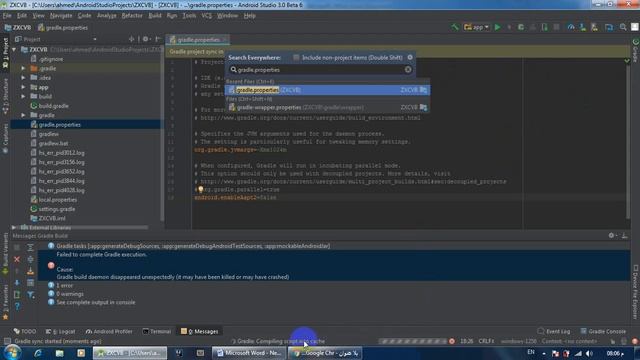The width and height of the screenshot is (640, 360).
Task: Click the Search Everywhere input field
Action: (x=320, y=70)
